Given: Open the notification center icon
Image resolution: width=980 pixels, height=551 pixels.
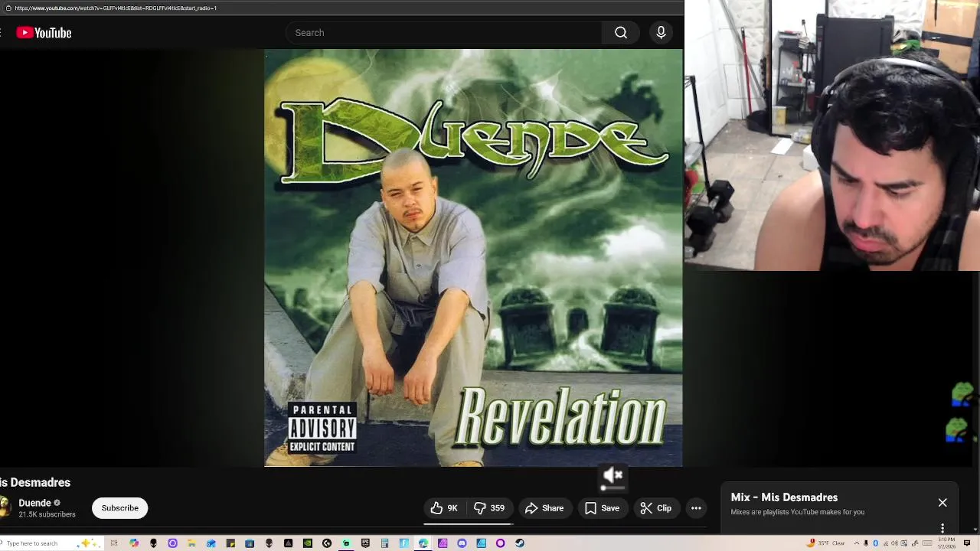Looking at the screenshot, I should click(967, 543).
